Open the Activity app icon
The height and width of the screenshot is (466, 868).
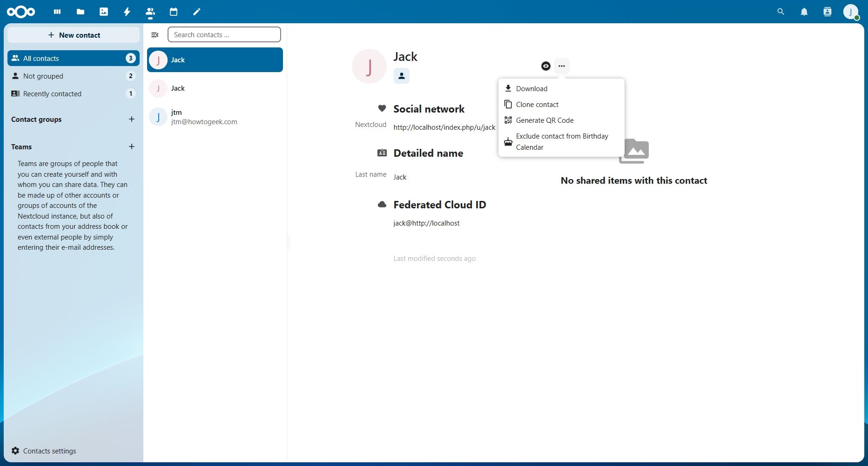point(127,12)
